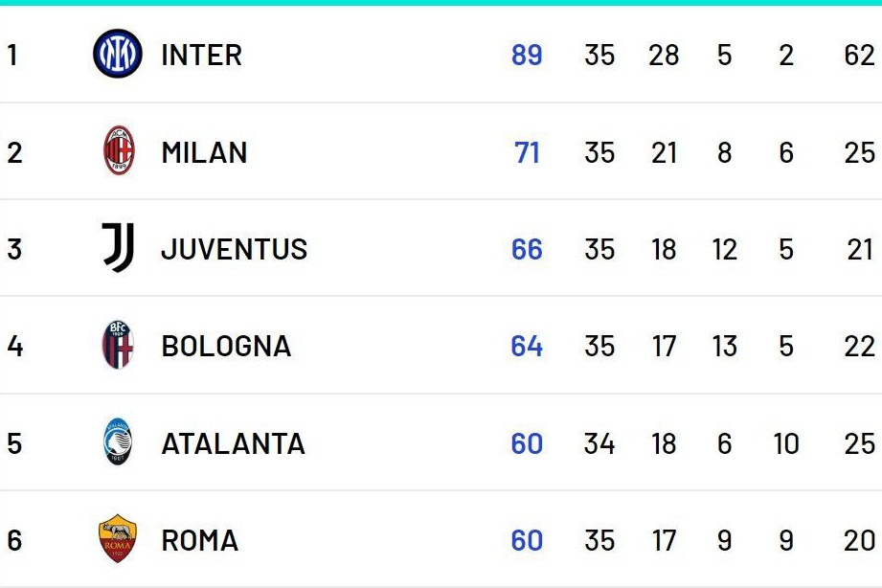Open the MILAN team link
Viewport: 882px width, 588px height.
pyautogui.click(x=204, y=152)
